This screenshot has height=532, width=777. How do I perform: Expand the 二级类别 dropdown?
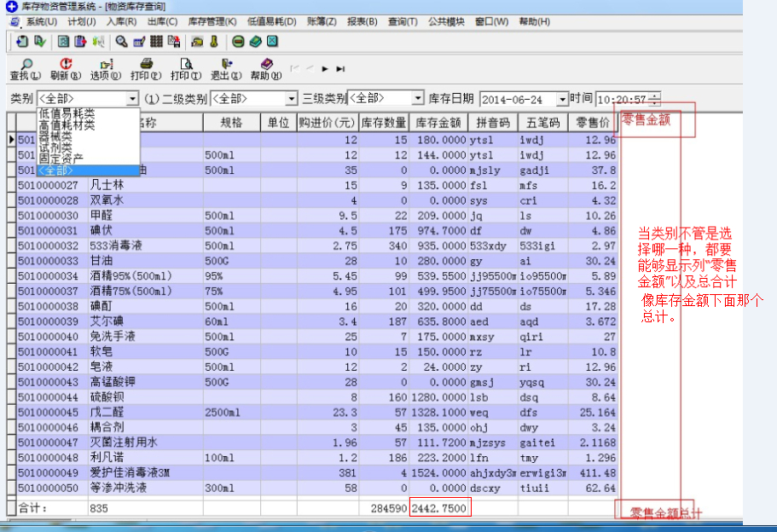(x=292, y=99)
